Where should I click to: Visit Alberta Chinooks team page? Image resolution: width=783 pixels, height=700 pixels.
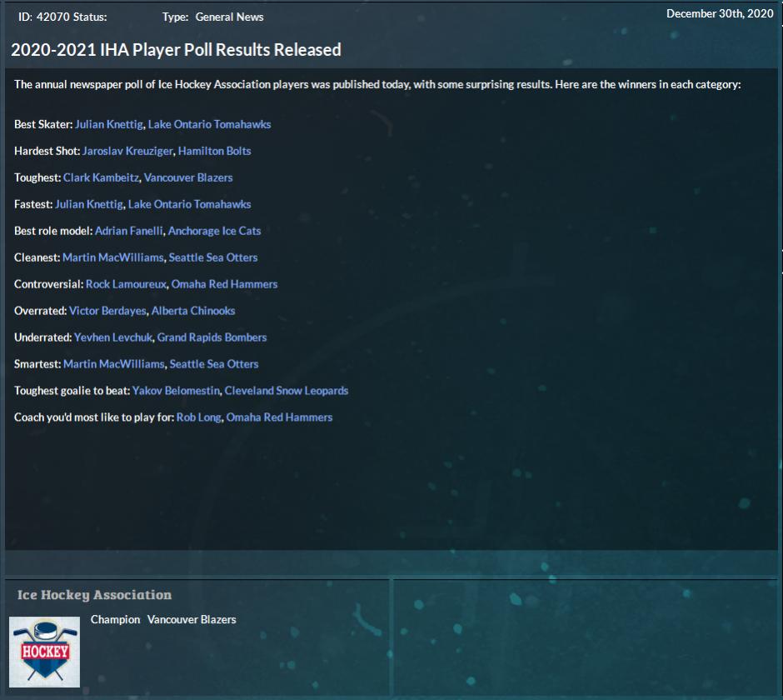(193, 311)
